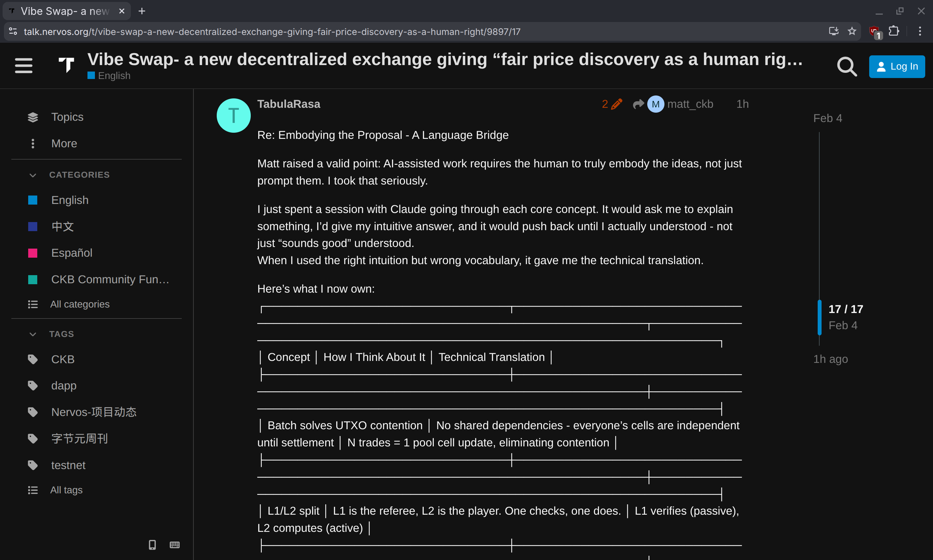The image size is (933, 560).
Task: Open post edit history pencil icon
Action: click(x=616, y=104)
